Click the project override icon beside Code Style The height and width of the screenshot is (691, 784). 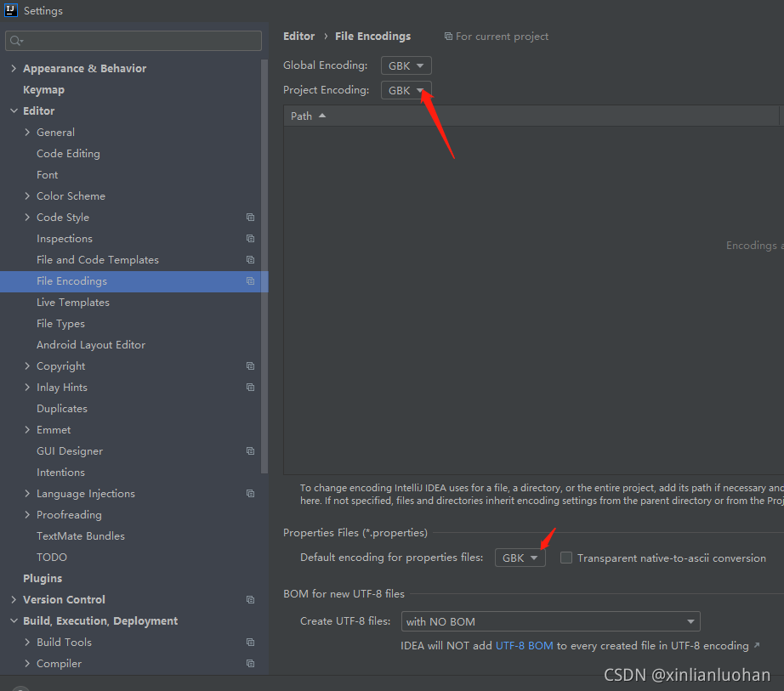(250, 217)
